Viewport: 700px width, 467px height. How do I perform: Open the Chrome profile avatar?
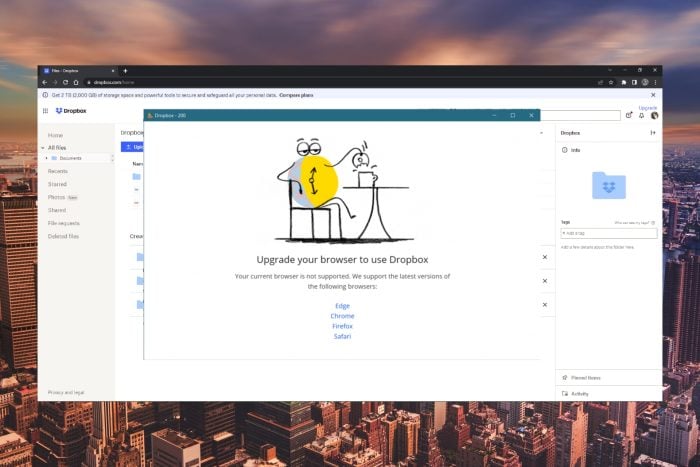(645, 82)
